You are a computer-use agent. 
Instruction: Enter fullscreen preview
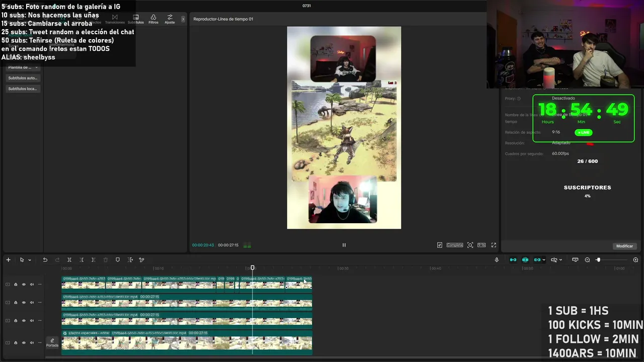tap(494, 245)
